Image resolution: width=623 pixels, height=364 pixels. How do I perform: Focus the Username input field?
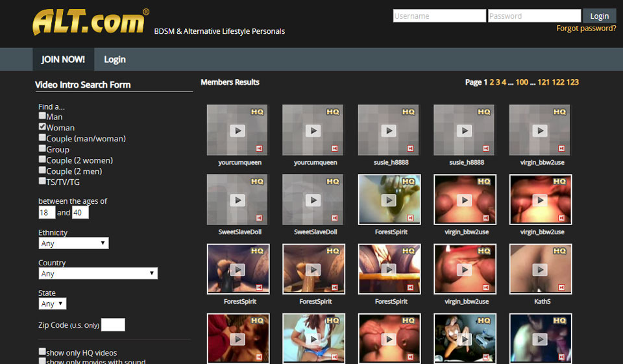pos(439,16)
